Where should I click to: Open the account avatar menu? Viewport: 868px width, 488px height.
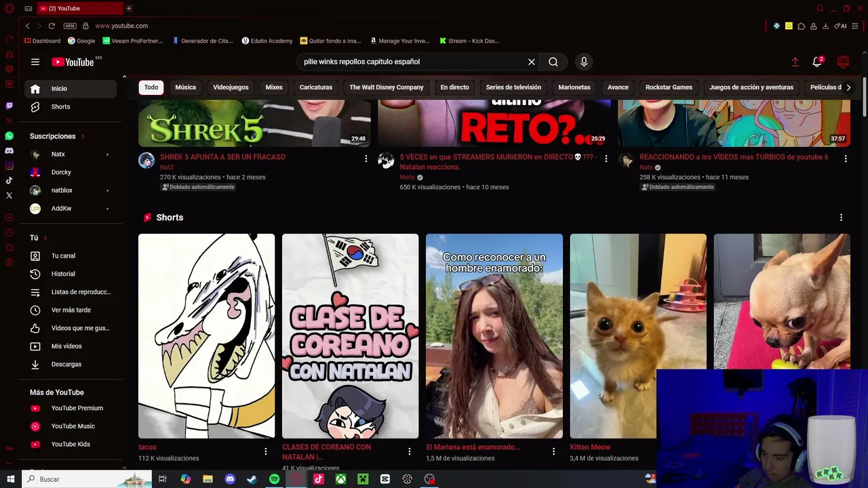pos(843,62)
